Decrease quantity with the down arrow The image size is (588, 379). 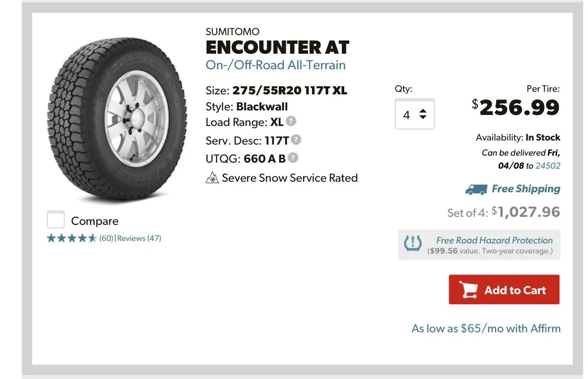(x=423, y=117)
